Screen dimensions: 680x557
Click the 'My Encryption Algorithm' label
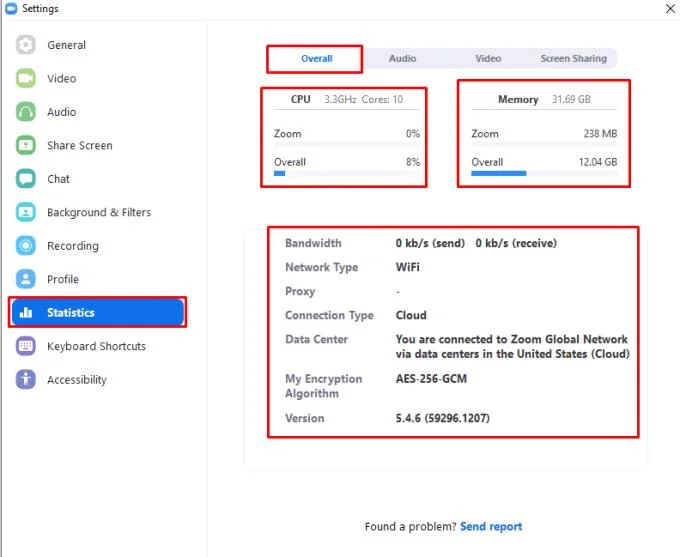(x=324, y=386)
